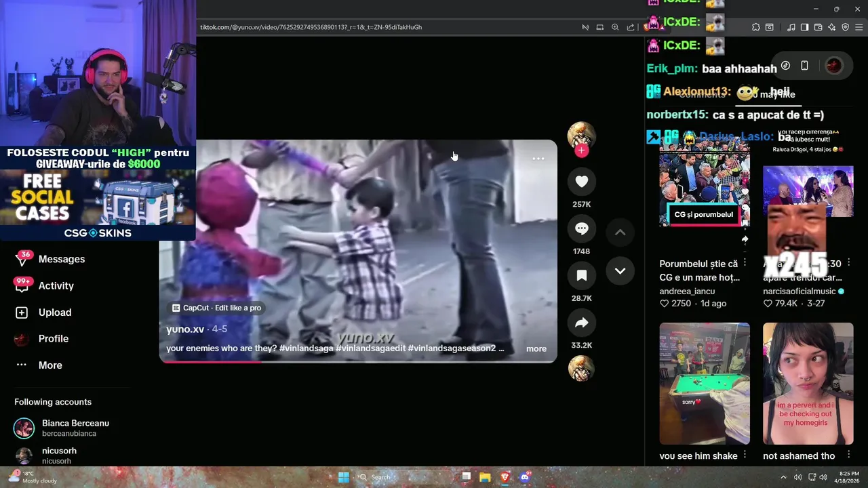
Task: Like the yuno.xv video with heart icon
Action: (581, 181)
